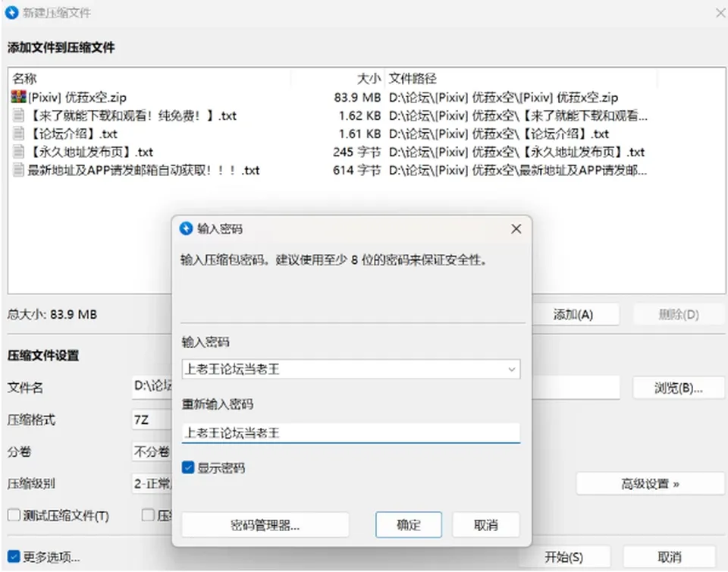Open the 密码管理器... button
This screenshot has width=728, height=572.
[x=265, y=525]
